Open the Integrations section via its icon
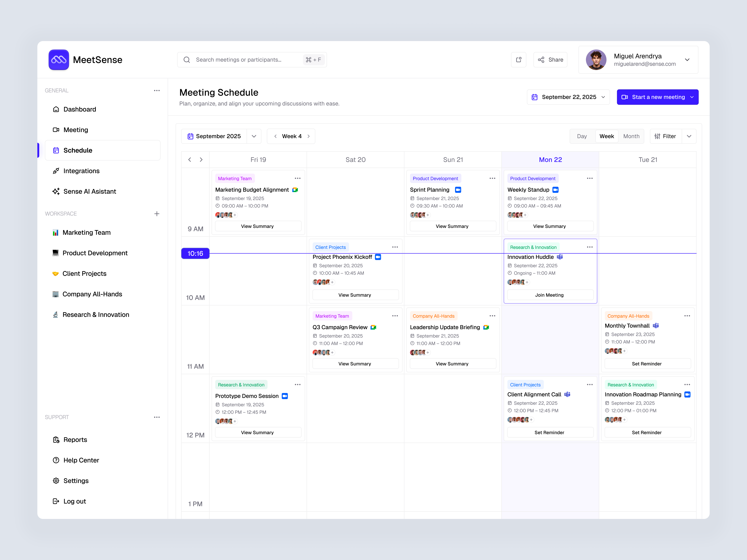747x560 pixels. (56, 171)
